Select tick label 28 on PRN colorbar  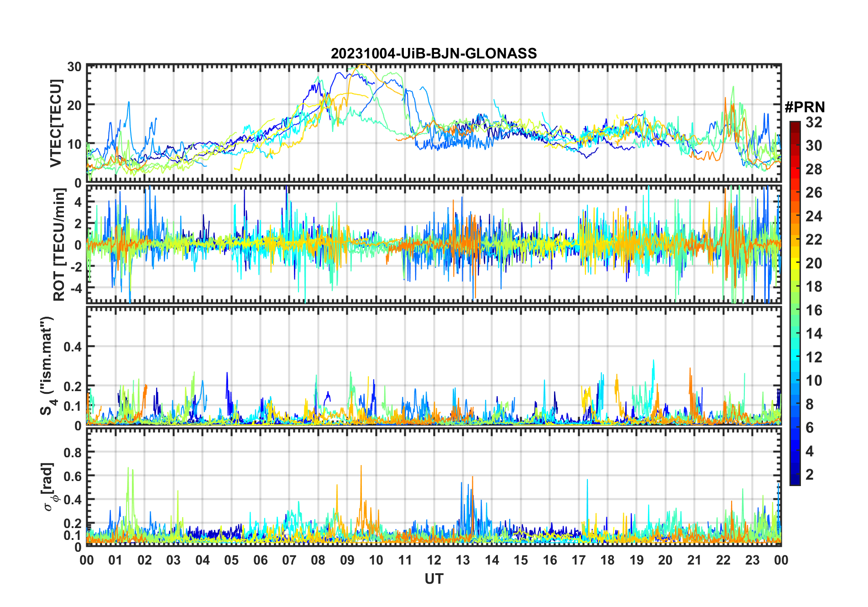point(814,169)
